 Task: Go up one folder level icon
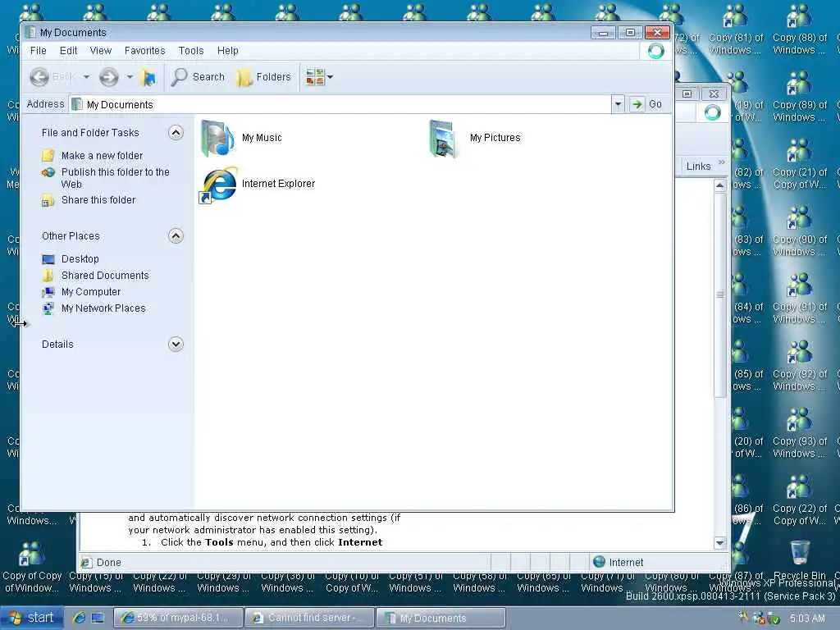tap(148, 77)
